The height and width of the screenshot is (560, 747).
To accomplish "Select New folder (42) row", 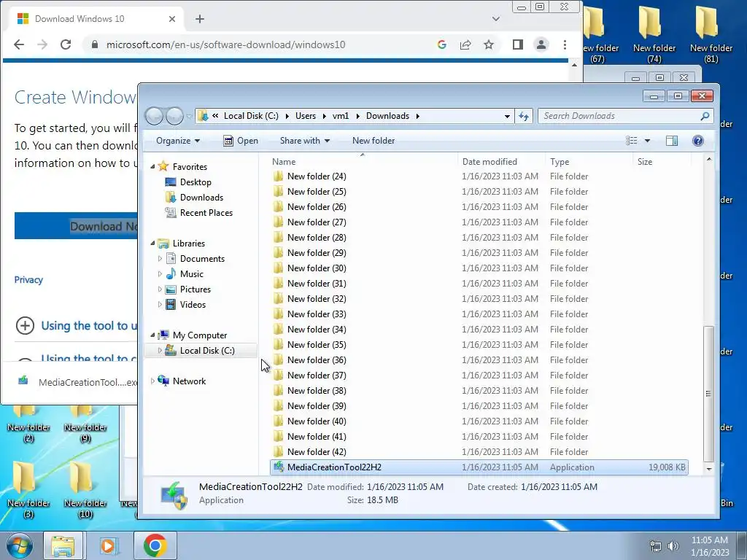I will pyautogui.click(x=479, y=452).
